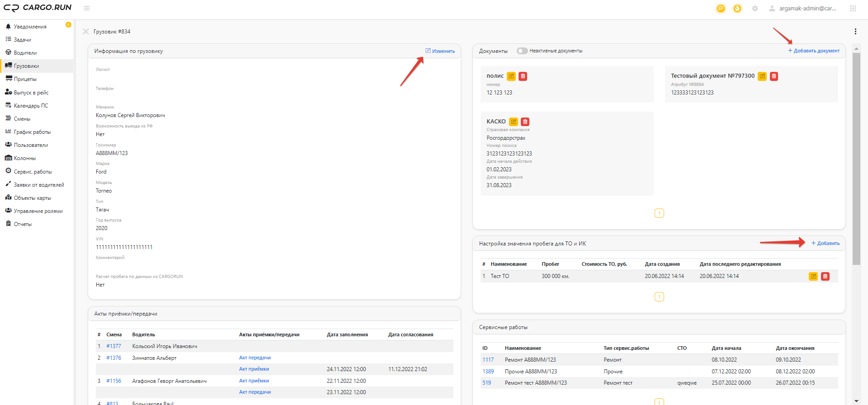Close the Грузовик #834 page

[85, 32]
